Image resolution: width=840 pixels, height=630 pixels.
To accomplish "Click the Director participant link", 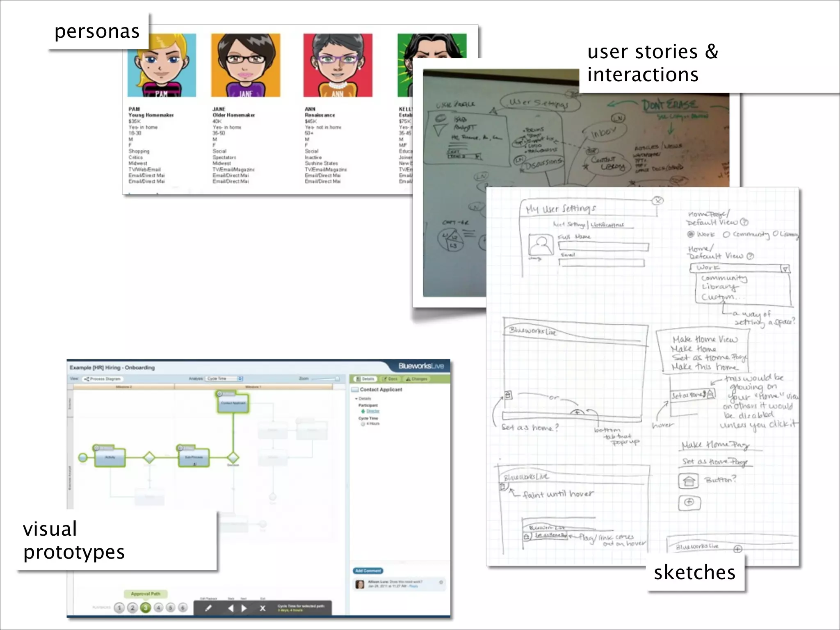I will (373, 411).
